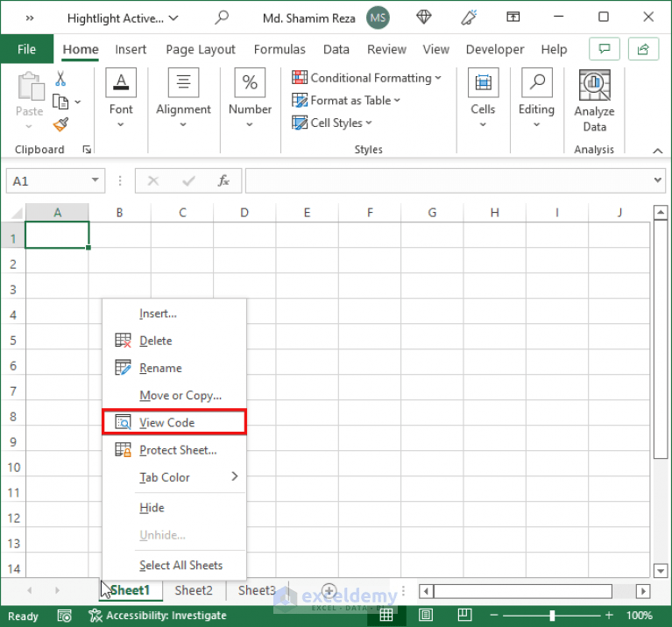This screenshot has height=627, width=672.
Task: Choose Delete from context menu
Action: [174, 341]
